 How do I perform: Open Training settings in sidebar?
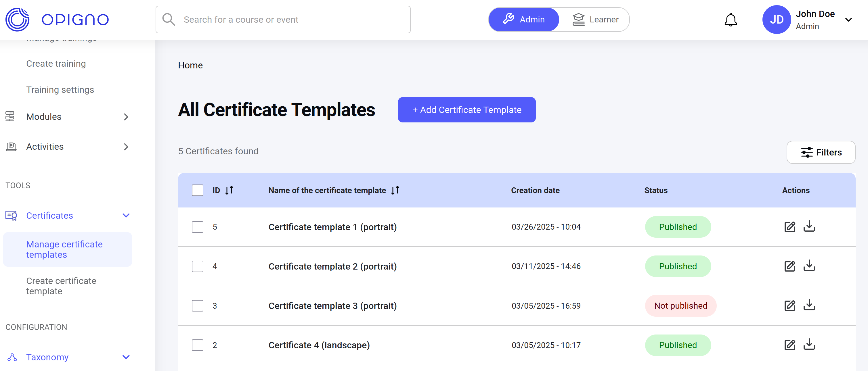click(x=60, y=90)
